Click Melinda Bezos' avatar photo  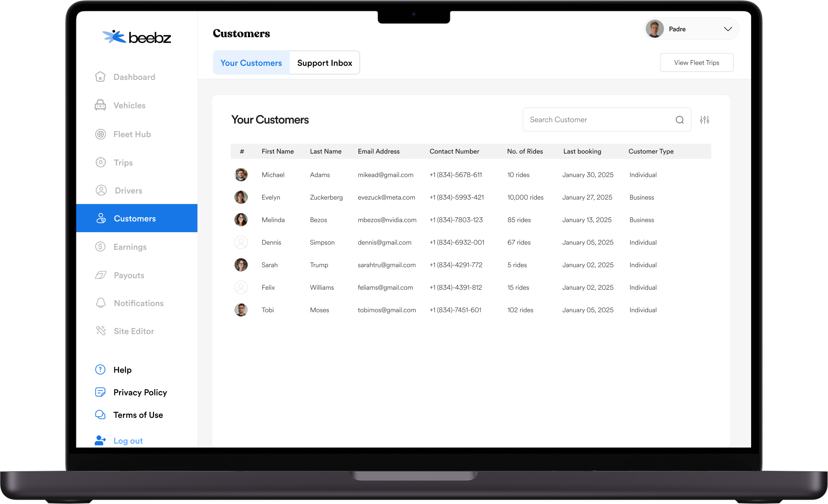pos(241,220)
